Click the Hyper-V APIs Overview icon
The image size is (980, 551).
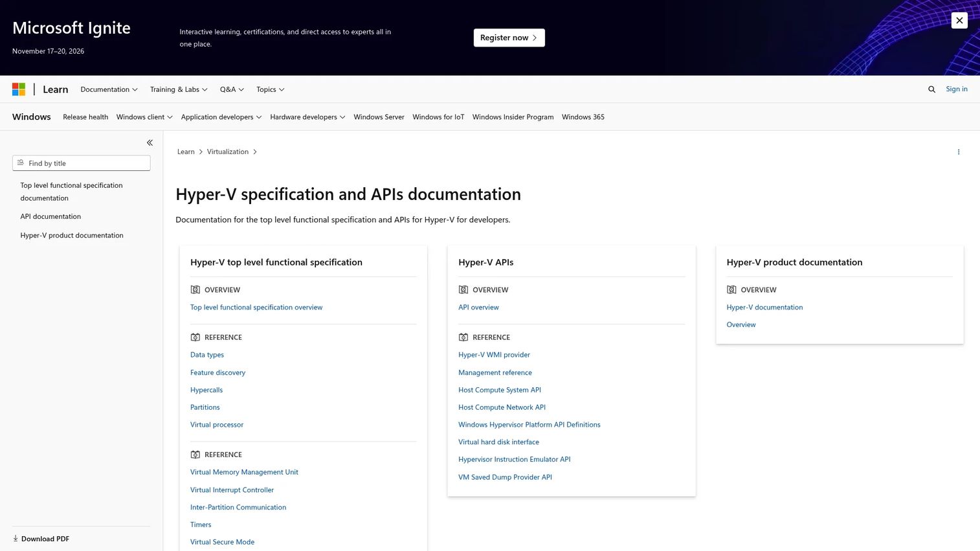pyautogui.click(x=463, y=289)
